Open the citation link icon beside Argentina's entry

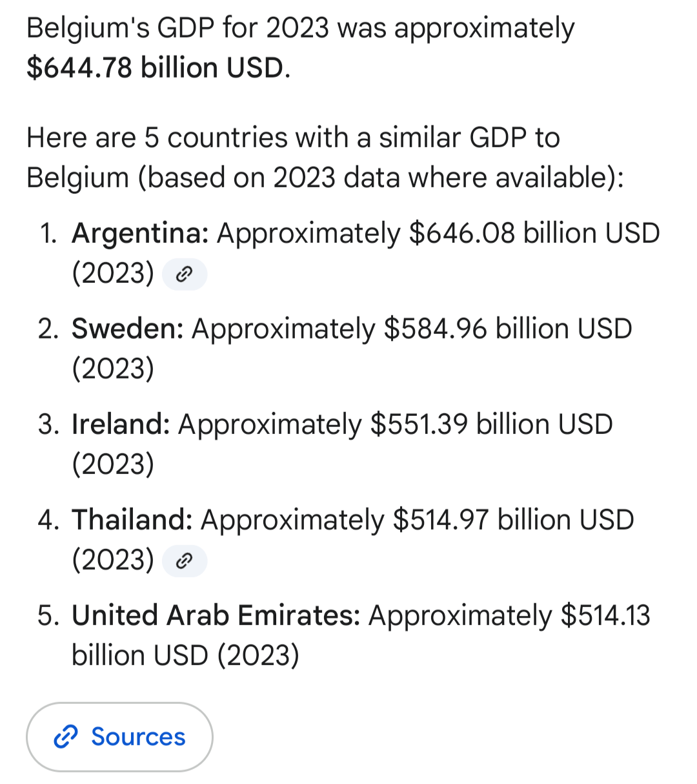click(185, 275)
